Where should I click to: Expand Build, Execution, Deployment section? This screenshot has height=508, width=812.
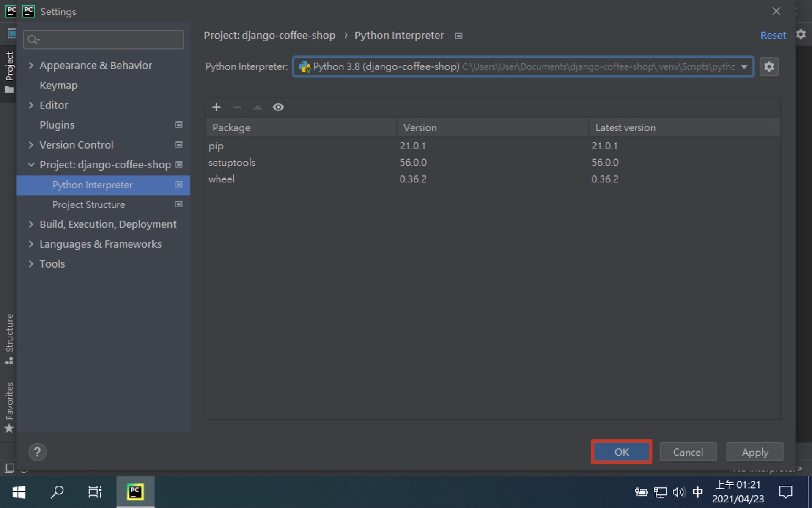(31, 224)
